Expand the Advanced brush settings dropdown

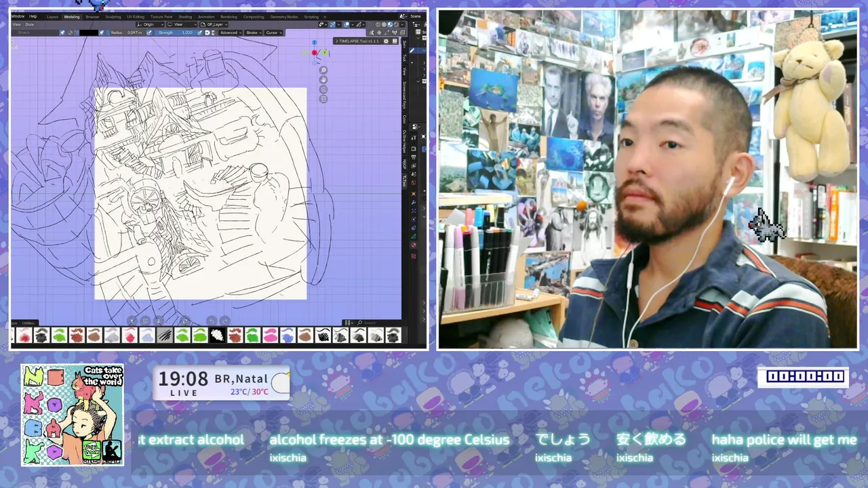pos(229,33)
